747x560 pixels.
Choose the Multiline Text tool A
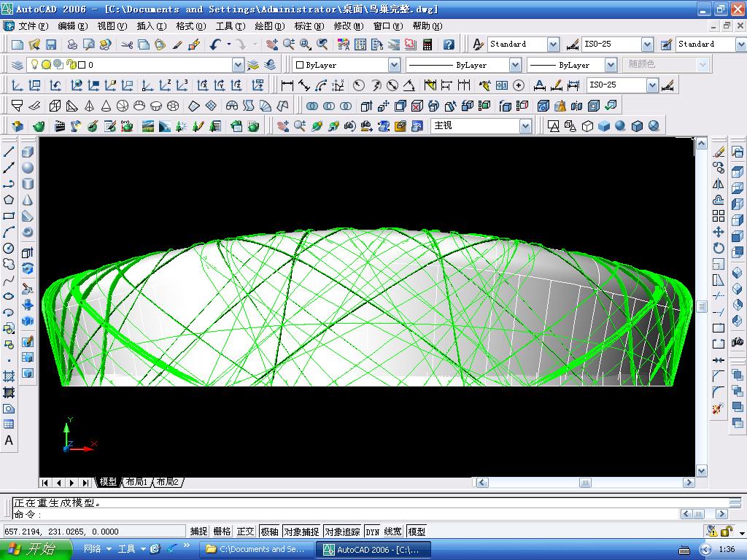(9, 440)
